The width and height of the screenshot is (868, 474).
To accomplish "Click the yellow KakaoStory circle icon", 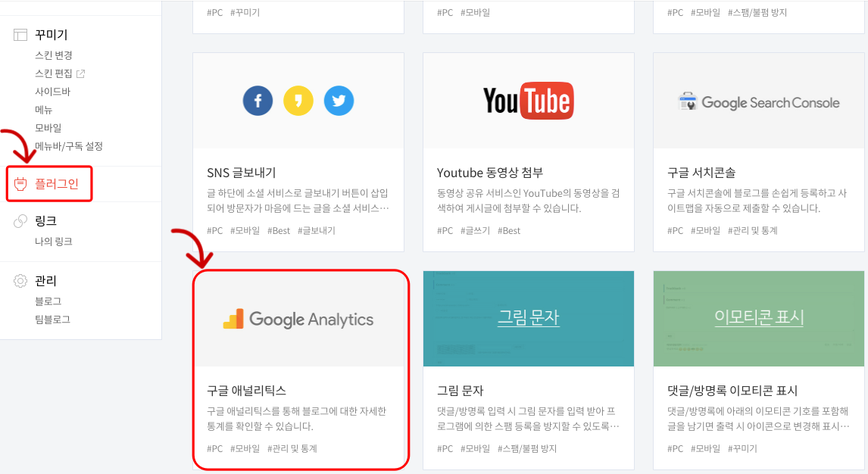I will (x=298, y=101).
